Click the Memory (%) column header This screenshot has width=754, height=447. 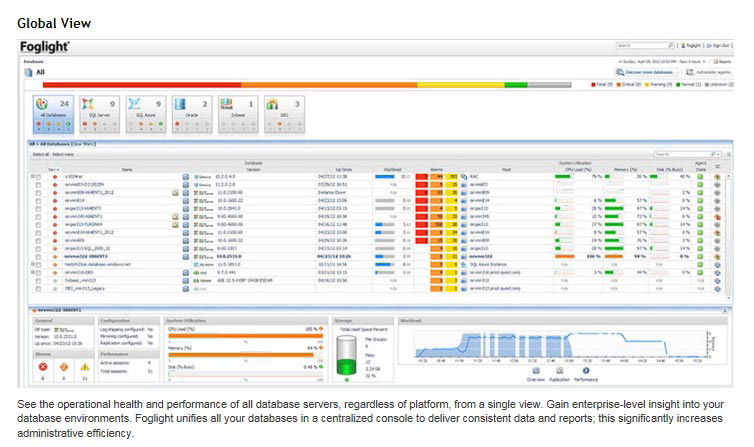pos(625,170)
